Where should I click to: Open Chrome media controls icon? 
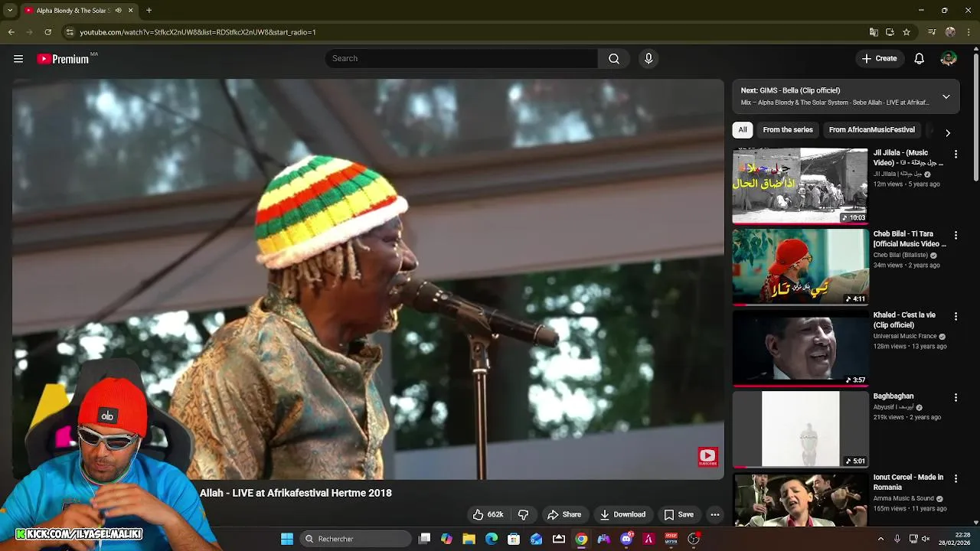pyautogui.click(x=932, y=32)
